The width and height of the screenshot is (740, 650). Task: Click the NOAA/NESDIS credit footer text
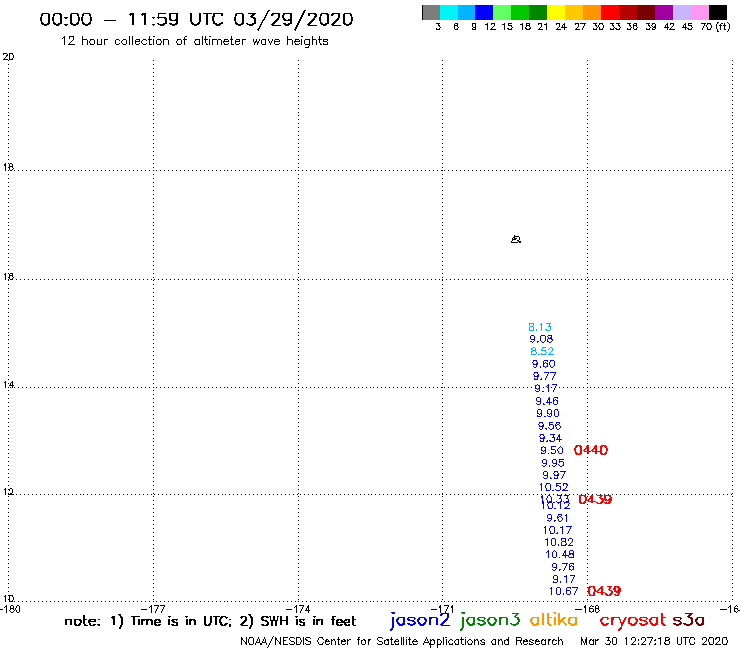pos(402,641)
